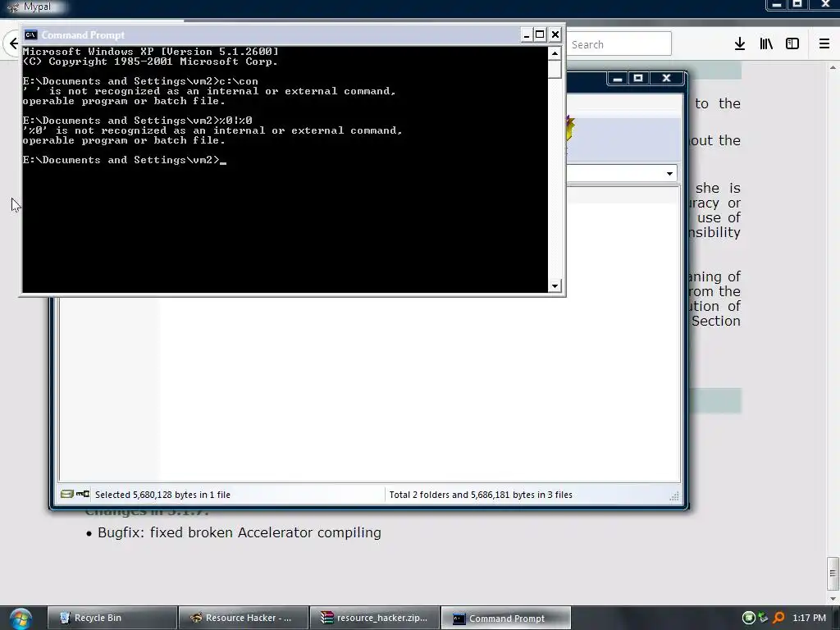Minimize the Command Prompt window
The image size is (840, 630).
point(527,34)
